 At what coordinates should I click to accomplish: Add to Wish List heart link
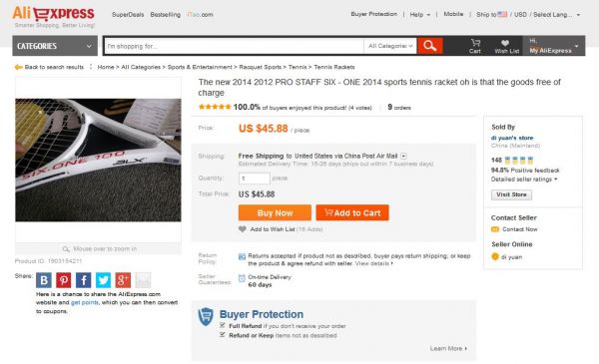(x=281, y=229)
